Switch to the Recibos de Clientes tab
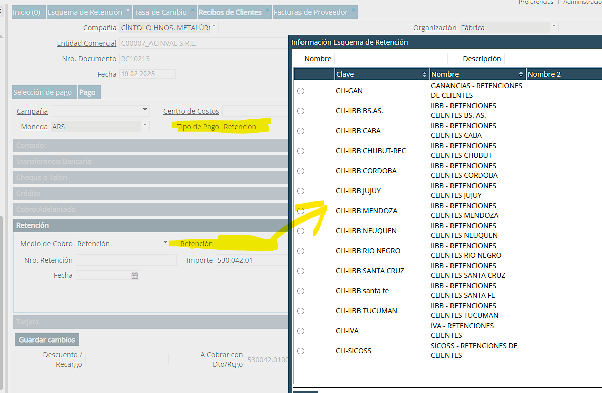Viewport: 602px width, 393px height. [x=235, y=12]
